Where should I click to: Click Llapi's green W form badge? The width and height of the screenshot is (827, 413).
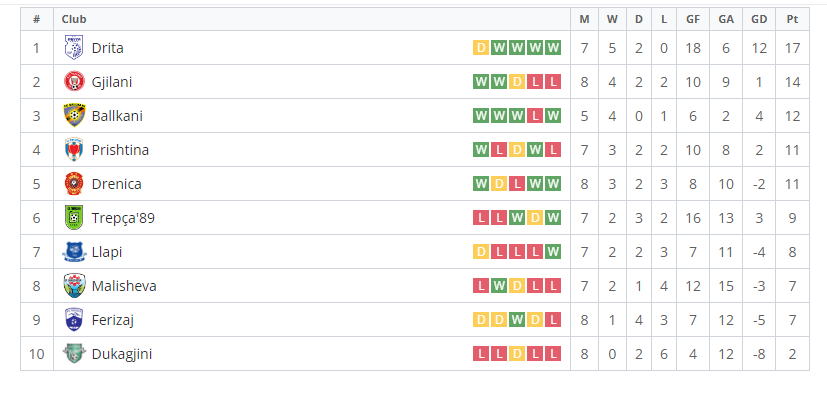point(553,252)
